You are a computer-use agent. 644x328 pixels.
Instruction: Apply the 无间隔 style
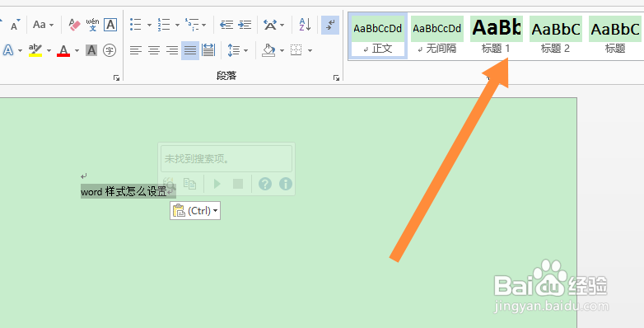click(x=437, y=35)
